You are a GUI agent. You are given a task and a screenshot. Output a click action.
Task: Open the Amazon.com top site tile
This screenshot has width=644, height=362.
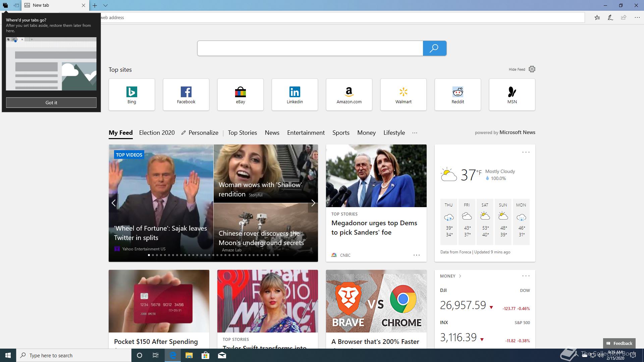pyautogui.click(x=349, y=95)
